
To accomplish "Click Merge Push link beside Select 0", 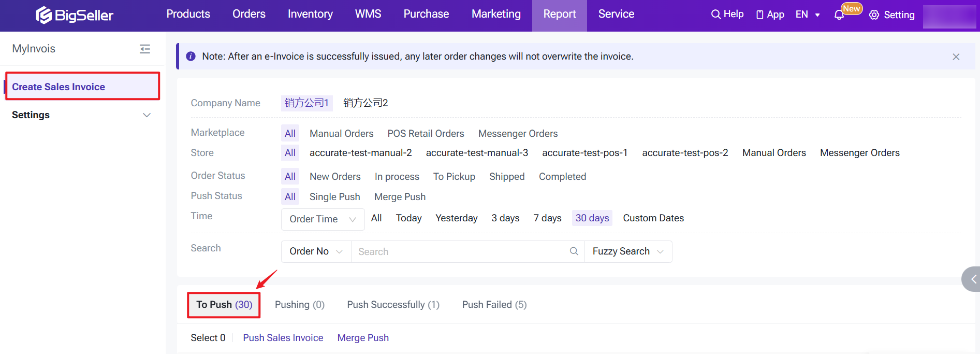I will pos(362,338).
